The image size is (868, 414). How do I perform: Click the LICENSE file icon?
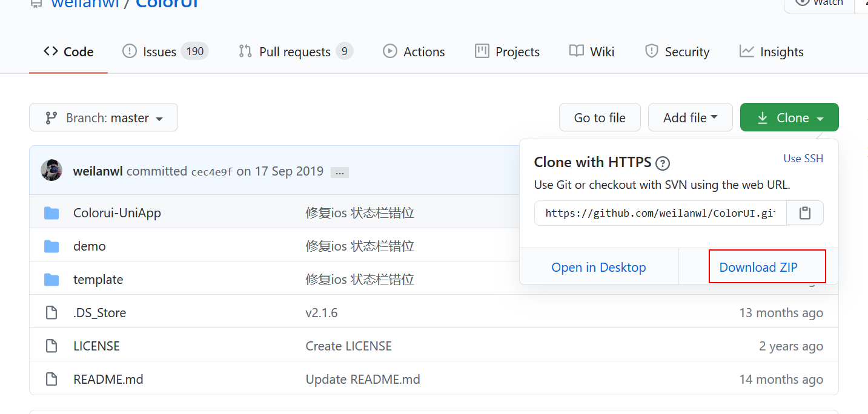51,346
